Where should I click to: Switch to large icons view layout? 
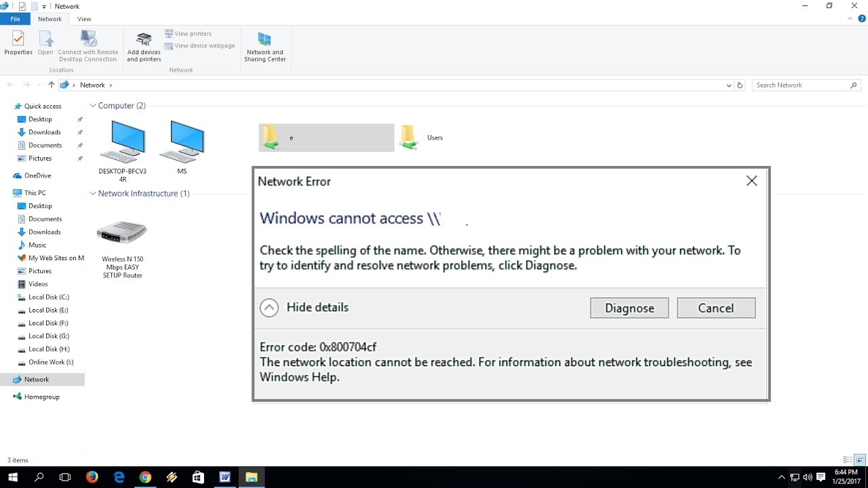click(x=860, y=460)
